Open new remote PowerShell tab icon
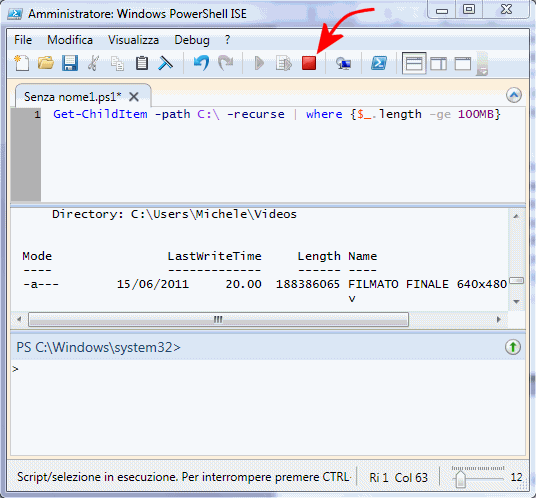536x498 pixels. click(x=344, y=64)
